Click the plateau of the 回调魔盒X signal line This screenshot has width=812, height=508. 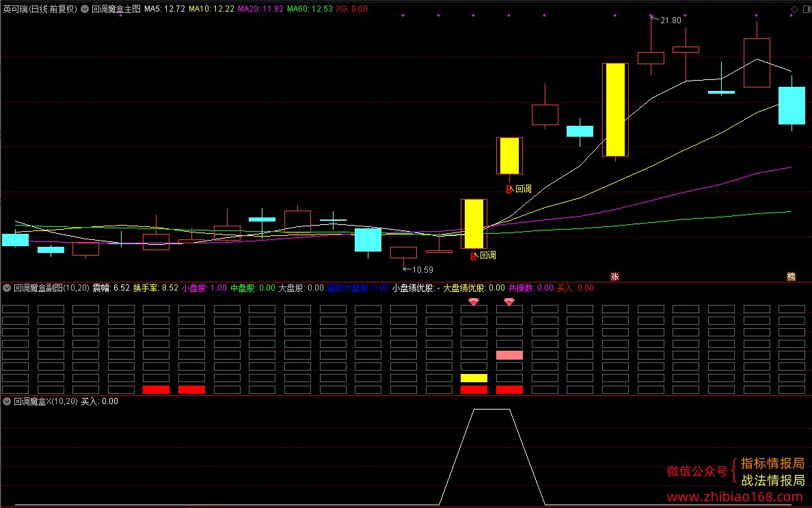coord(491,410)
